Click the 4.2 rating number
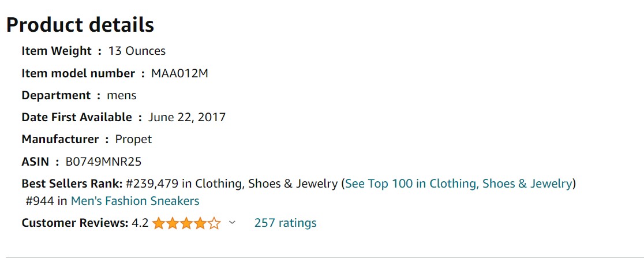 (140, 223)
